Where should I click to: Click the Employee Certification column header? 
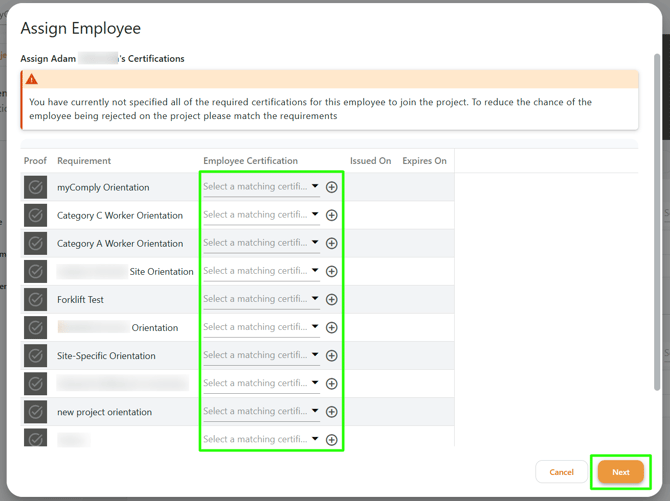[x=250, y=161]
